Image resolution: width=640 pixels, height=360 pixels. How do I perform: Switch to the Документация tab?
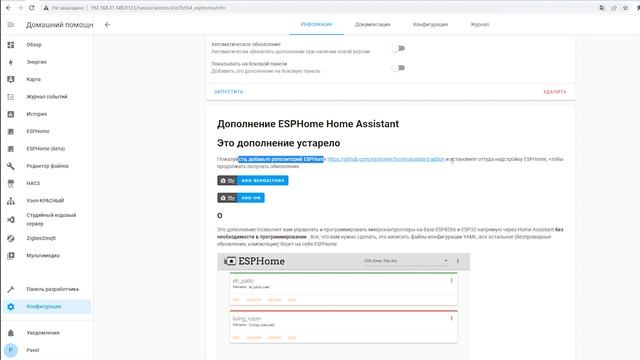[372, 24]
